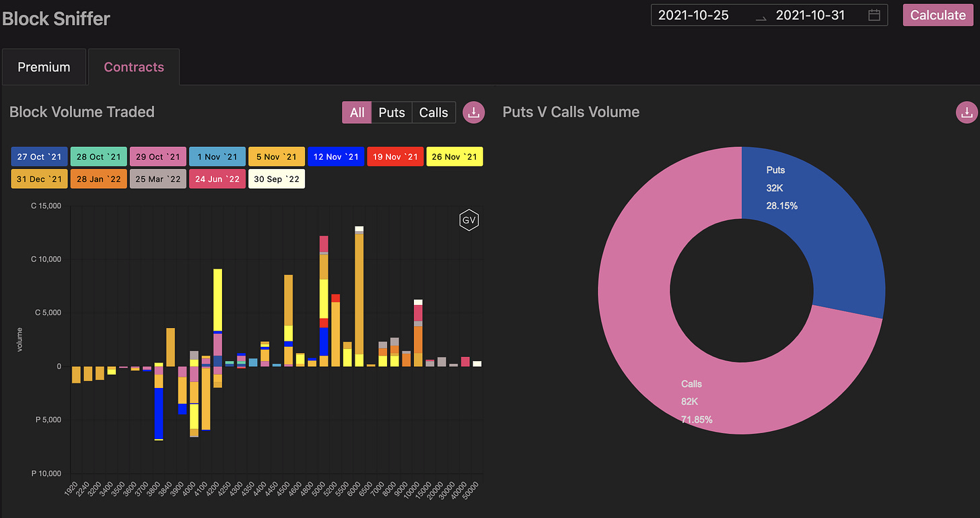Click the stacked bar at strike 5000

click(x=324, y=301)
